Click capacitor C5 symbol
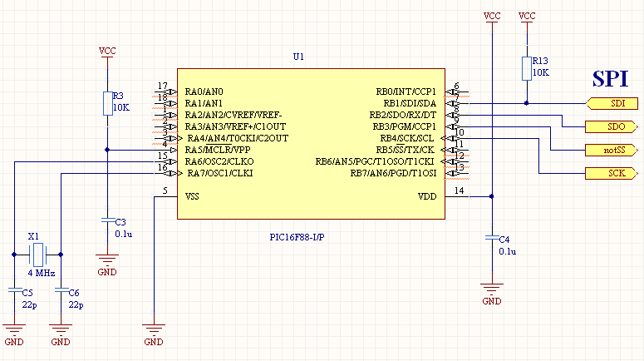This screenshot has width=644, height=361. (x=13, y=290)
